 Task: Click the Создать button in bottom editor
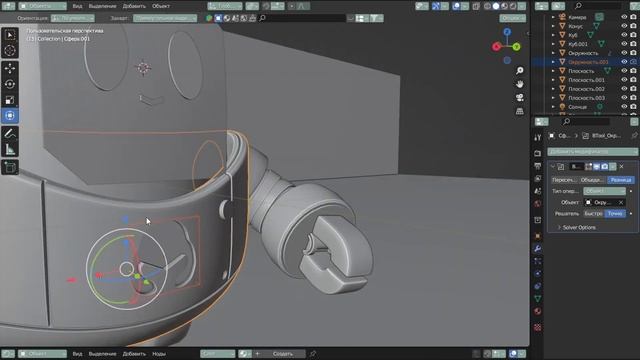click(282, 353)
